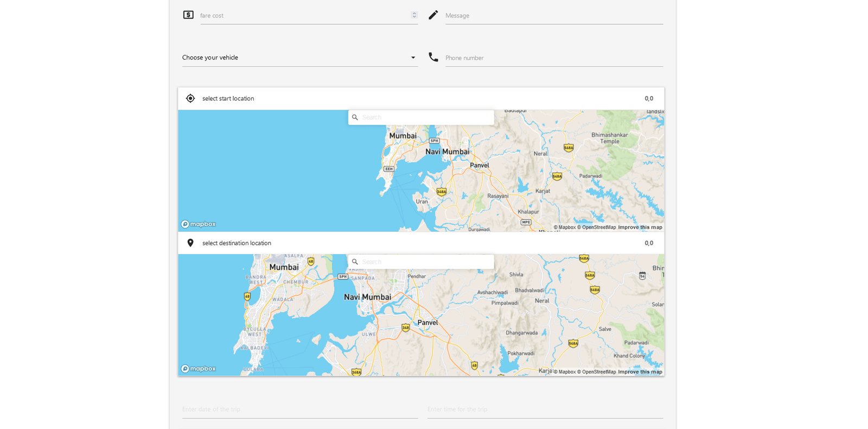Open the trip time input field

(x=545, y=409)
